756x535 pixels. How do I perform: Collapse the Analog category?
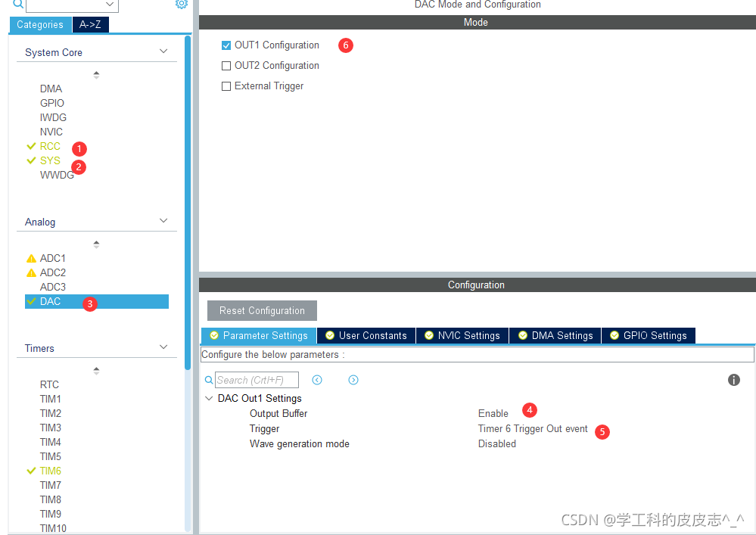[x=163, y=221]
